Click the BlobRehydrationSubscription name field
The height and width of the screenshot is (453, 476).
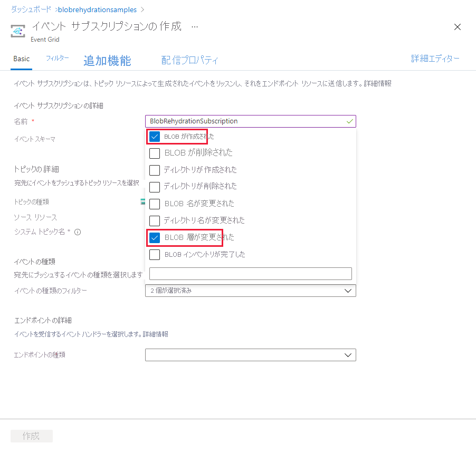(x=237, y=121)
